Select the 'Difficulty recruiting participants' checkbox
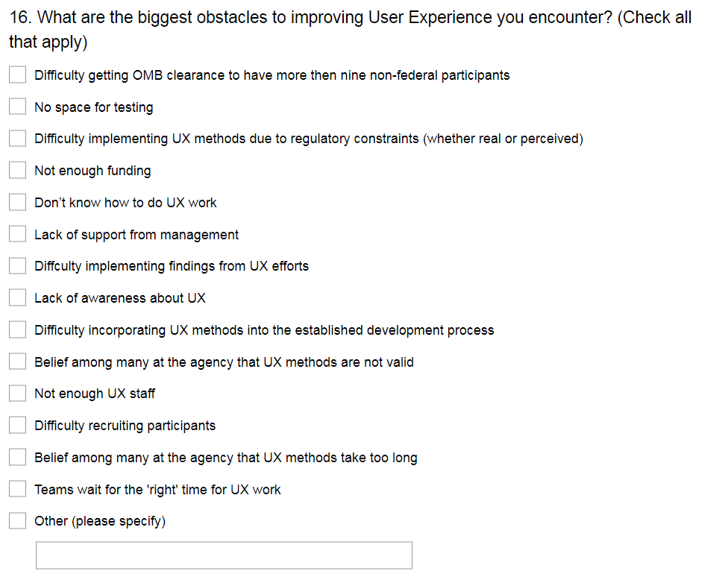The image size is (728, 574). [18, 426]
